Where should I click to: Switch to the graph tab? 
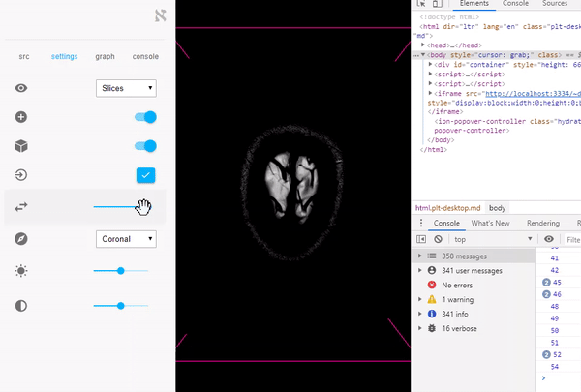[x=105, y=56]
